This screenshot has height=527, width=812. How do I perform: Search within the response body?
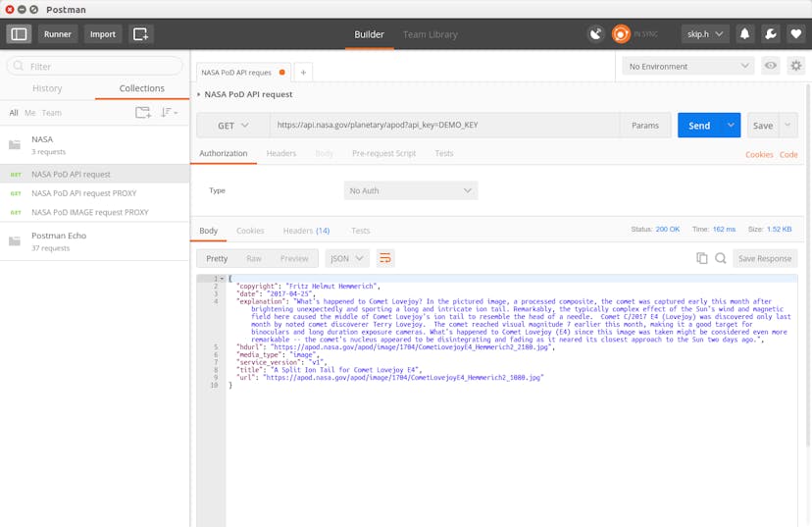[721, 258]
